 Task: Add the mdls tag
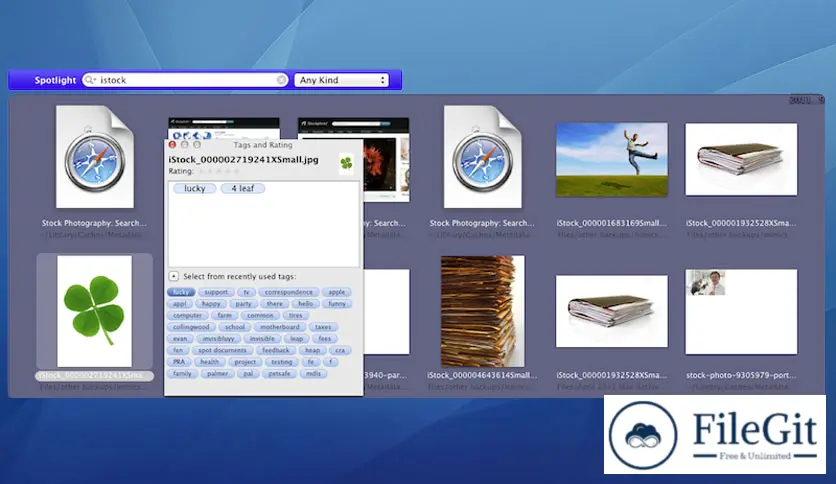pyautogui.click(x=314, y=374)
